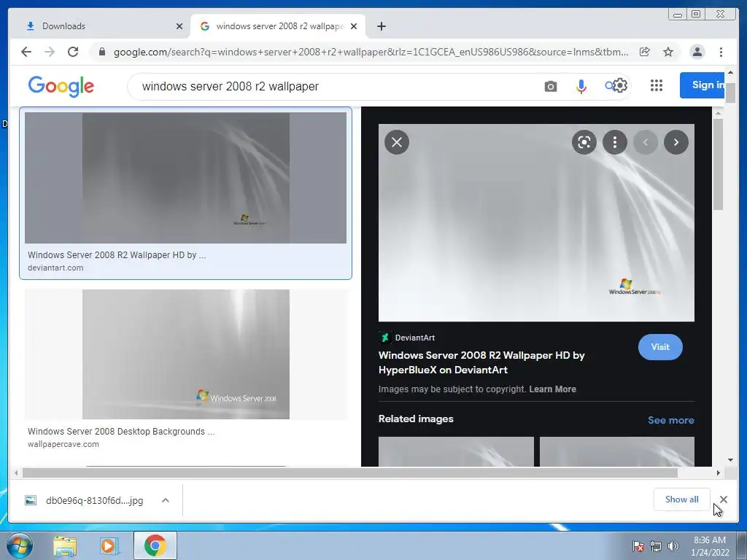Open the Learn More copyright link
Screen dimensions: 747x560
pos(553,389)
